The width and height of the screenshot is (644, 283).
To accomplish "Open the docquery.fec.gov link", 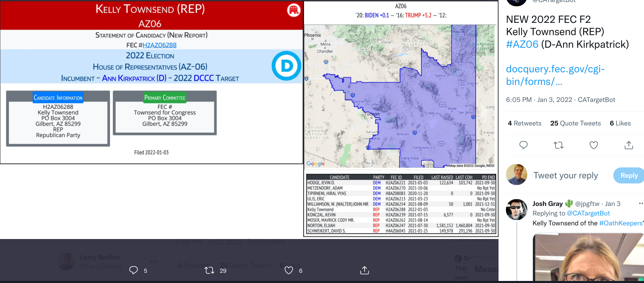I will [x=555, y=75].
